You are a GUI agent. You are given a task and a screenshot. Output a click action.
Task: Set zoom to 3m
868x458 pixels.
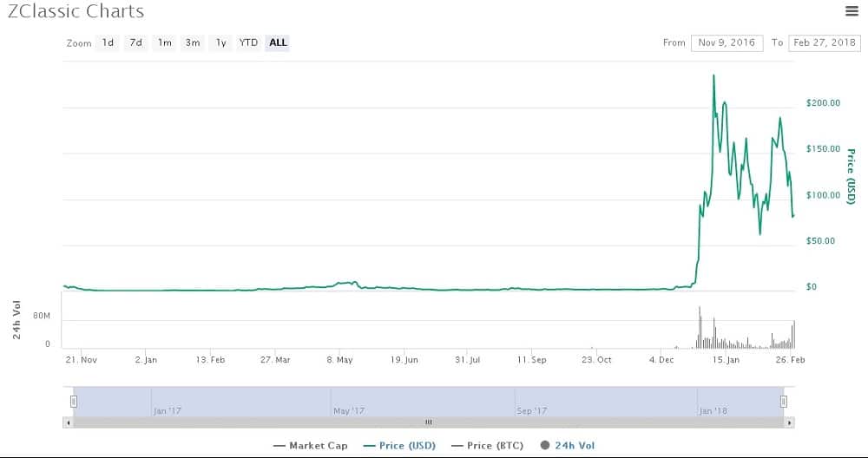(x=193, y=43)
